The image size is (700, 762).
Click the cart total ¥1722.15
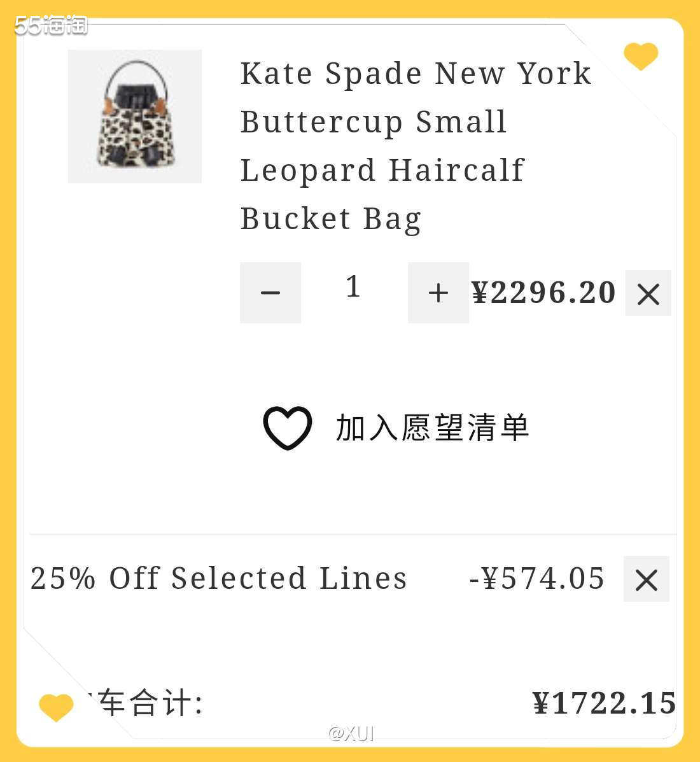(604, 703)
